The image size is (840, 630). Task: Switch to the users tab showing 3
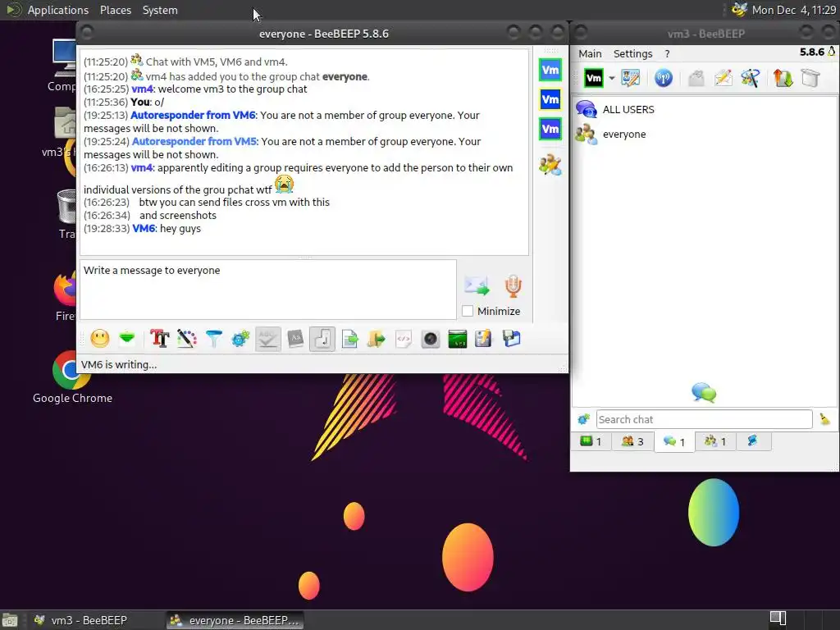tap(632, 441)
